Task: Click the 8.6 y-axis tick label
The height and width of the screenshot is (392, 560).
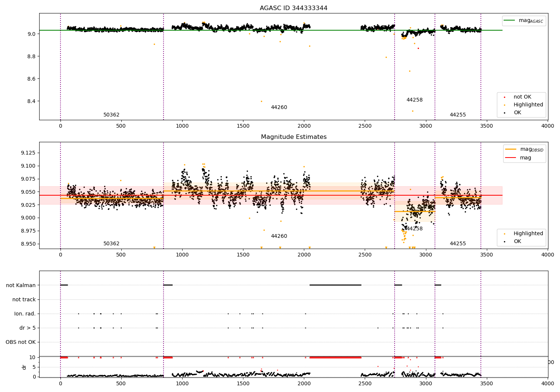Action: (x=31, y=79)
